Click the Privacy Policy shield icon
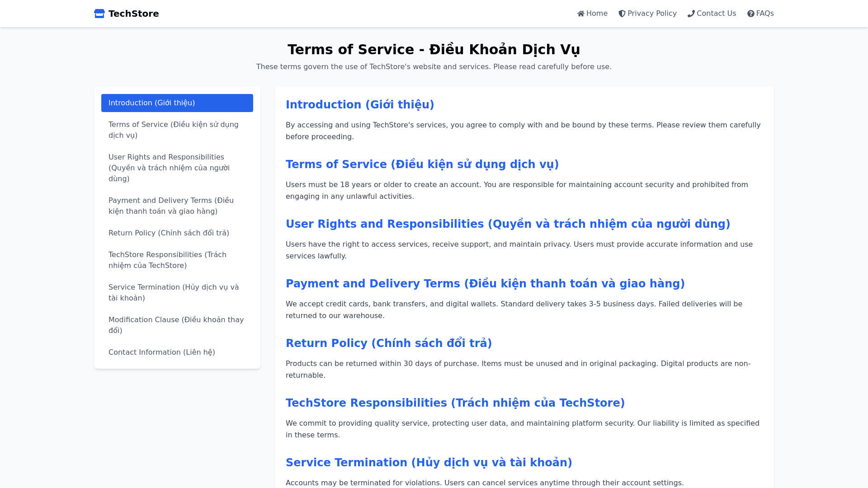Viewport: 868px width, 488px height. (x=622, y=14)
